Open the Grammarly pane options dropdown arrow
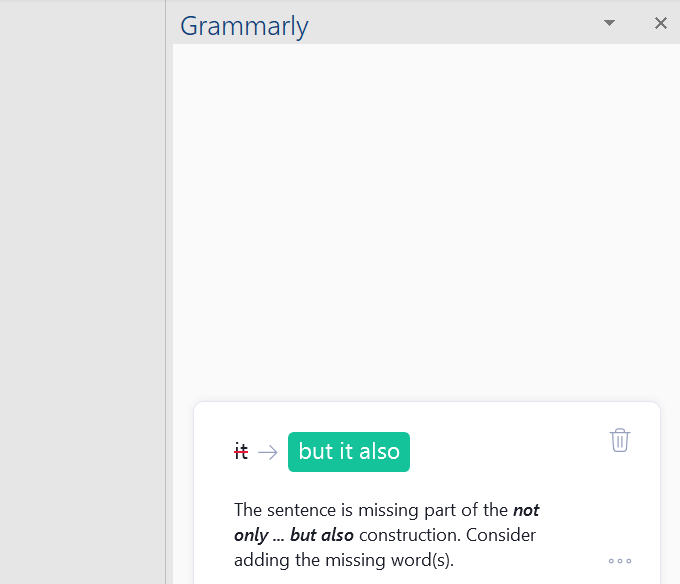The image size is (680, 584). point(609,23)
